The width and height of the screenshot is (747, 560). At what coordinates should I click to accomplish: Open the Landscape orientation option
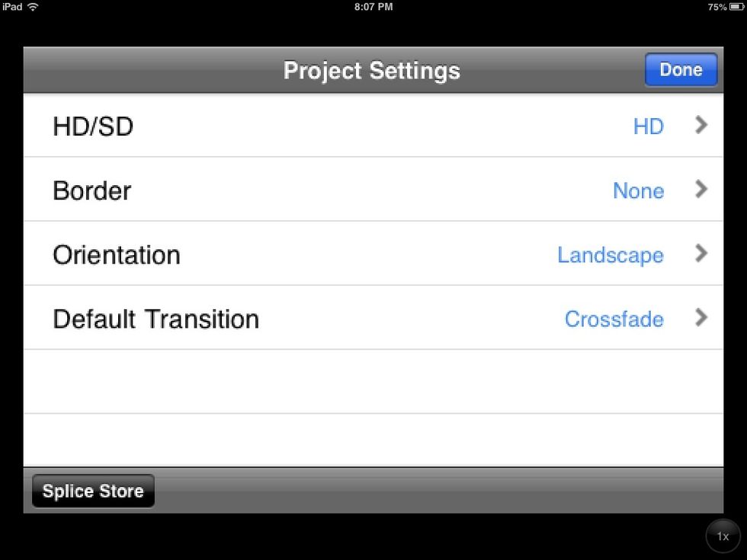[x=610, y=254]
